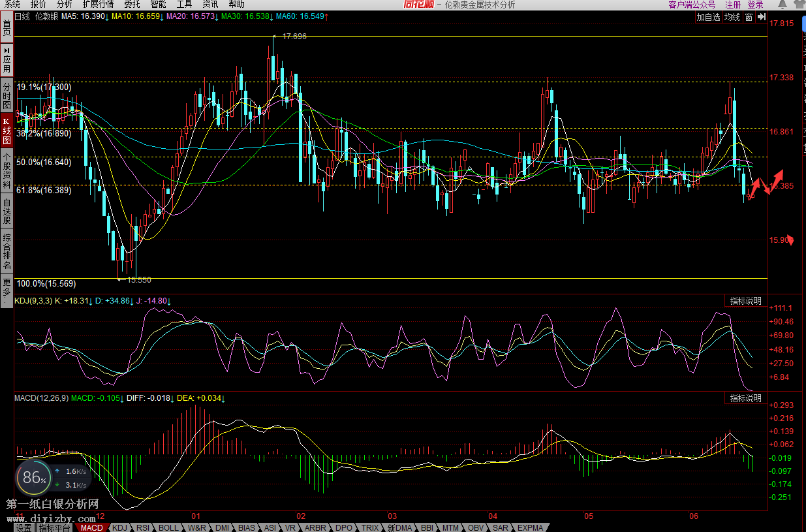
Task: Switch to 分时图 intraday view
Action: tap(7, 95)
